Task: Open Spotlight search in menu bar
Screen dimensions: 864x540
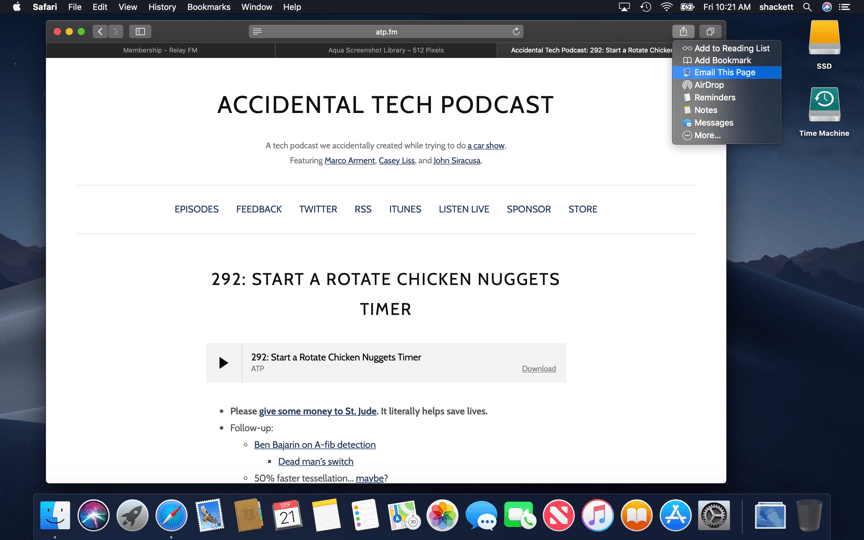Action: point(807,7)
